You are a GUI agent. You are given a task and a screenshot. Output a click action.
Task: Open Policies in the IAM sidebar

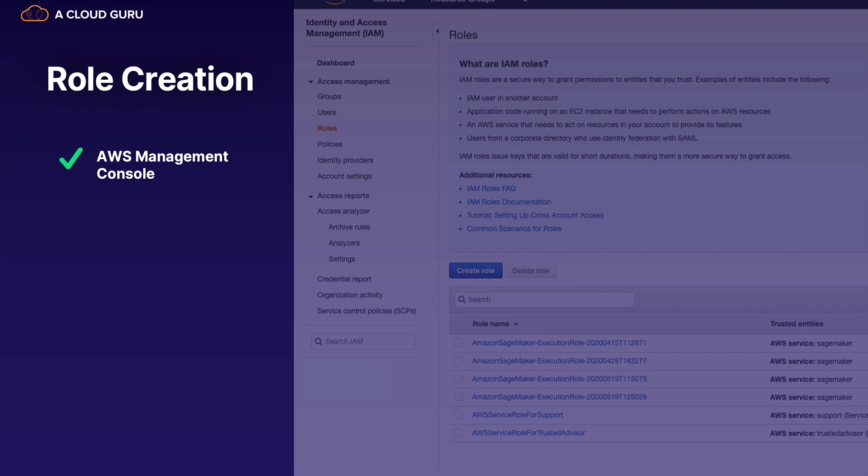[x=330, y=144]
